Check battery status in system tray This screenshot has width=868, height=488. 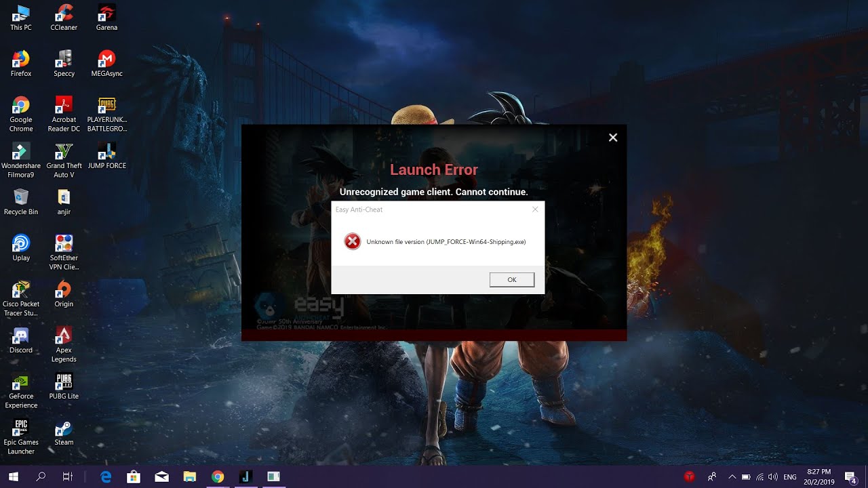746,476
